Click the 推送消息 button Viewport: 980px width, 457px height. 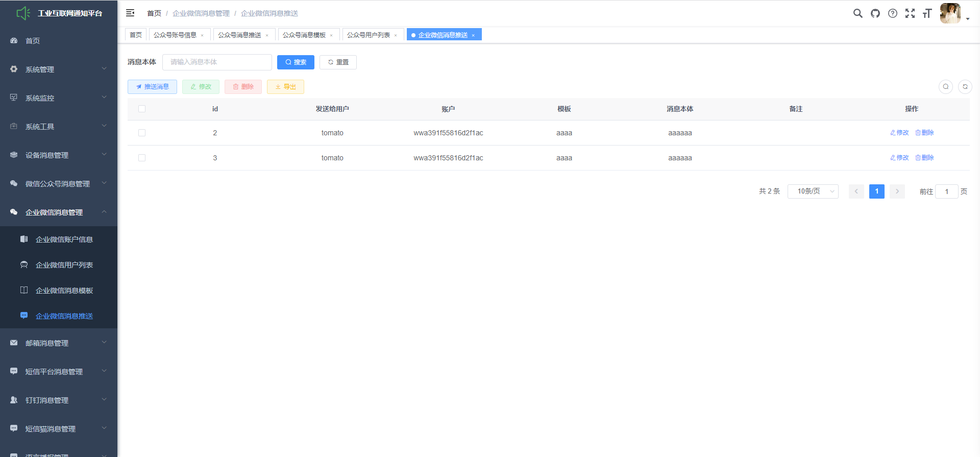tap(152, 87)
